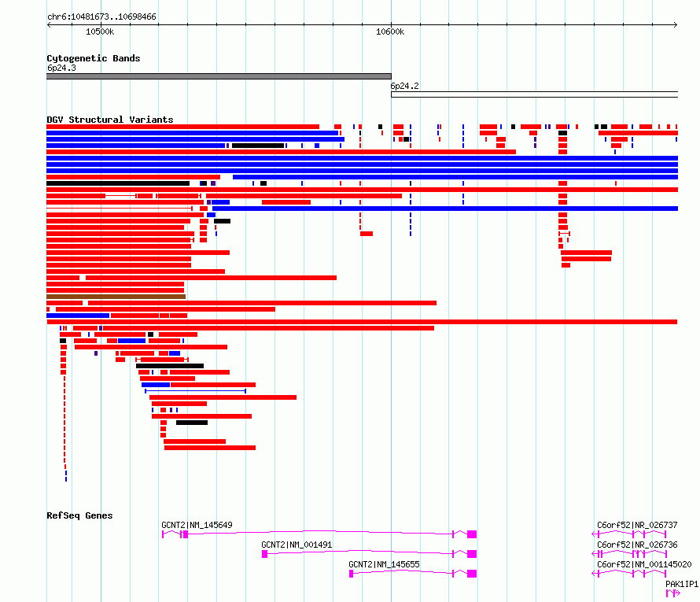Click the GCNT2|NM_145649 gene label
Viewport: 700px width, 602px height.
[x=197, y=525]
